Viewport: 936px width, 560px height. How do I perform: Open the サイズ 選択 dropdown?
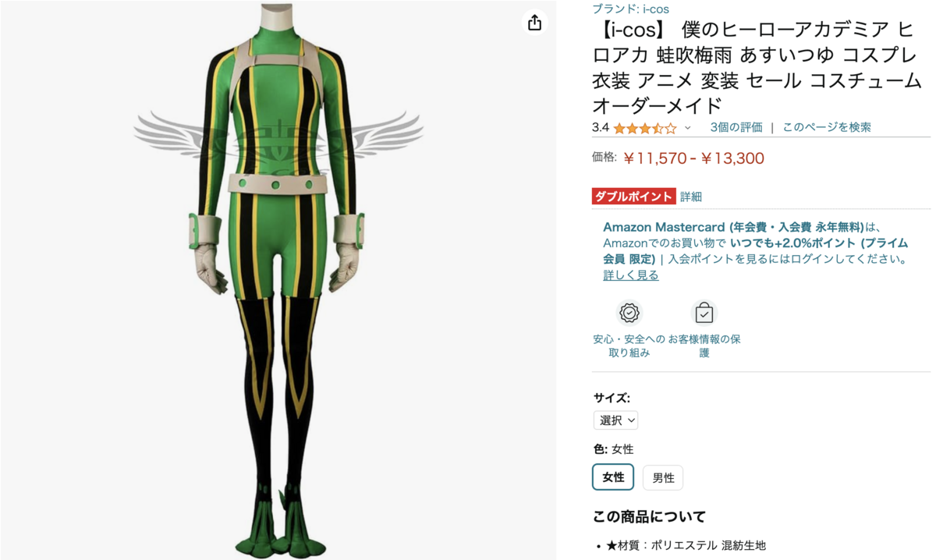(615, 420)
